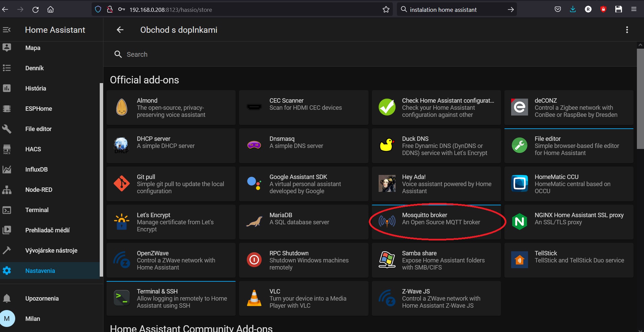Open the Terminal sidebar icon
Viewport: 644px width, 332px height.
(7, 210)
